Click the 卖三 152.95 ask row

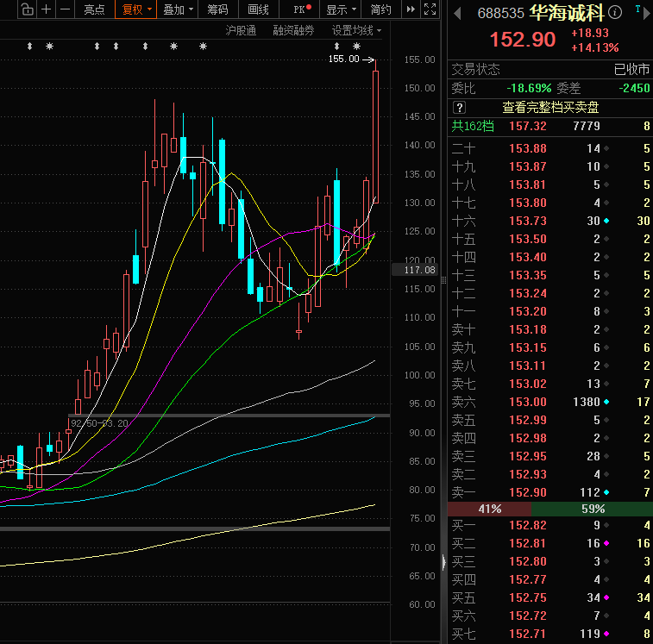550,456
